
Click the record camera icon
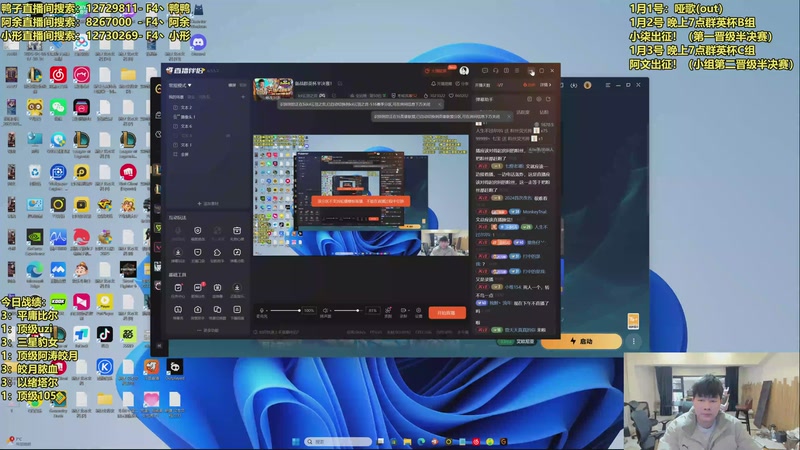[x=403, y=310]
